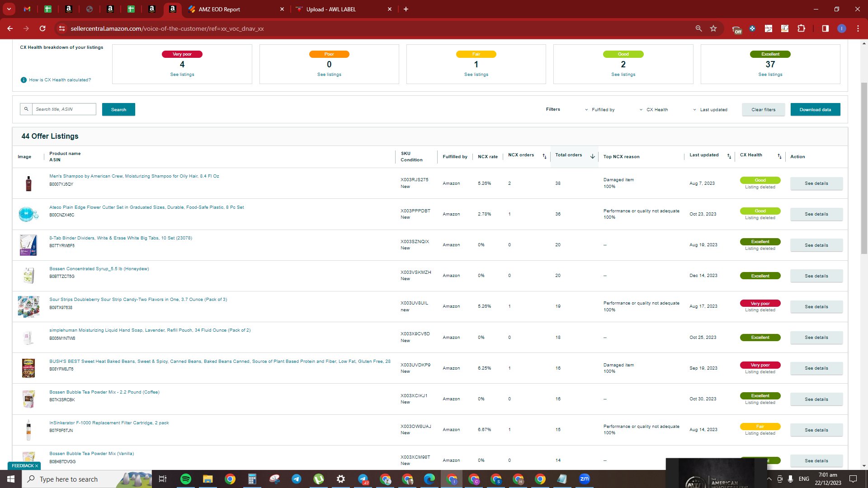The image size is (868, 488).
Task: Open Ateco Plain Edge Flower Cutter listing
Action: 146,207
